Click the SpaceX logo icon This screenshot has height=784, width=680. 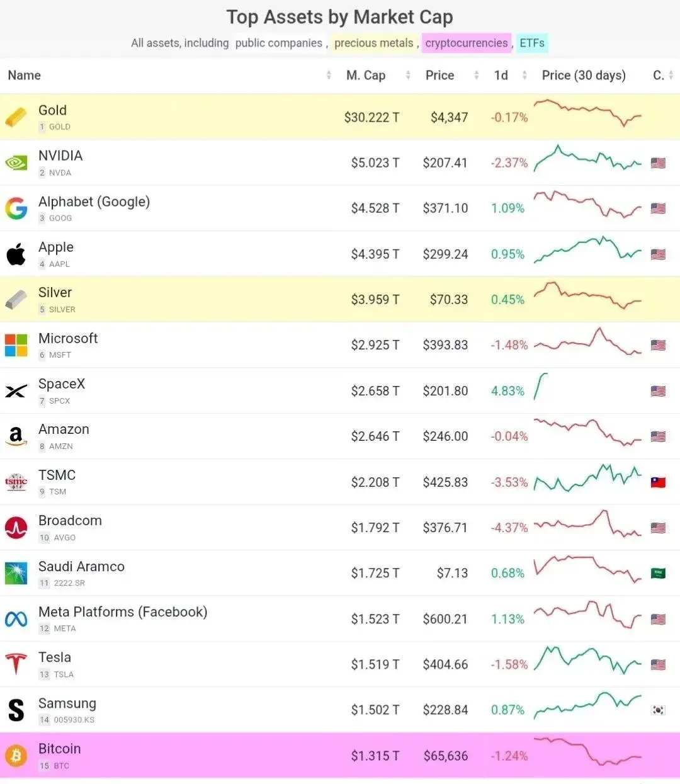[x=16, y=391]
